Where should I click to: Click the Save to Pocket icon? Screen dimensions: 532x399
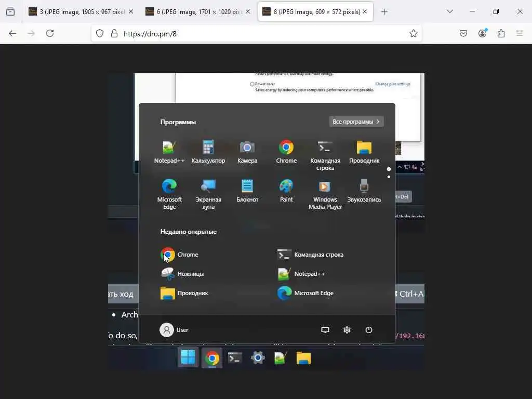point(463,33)
